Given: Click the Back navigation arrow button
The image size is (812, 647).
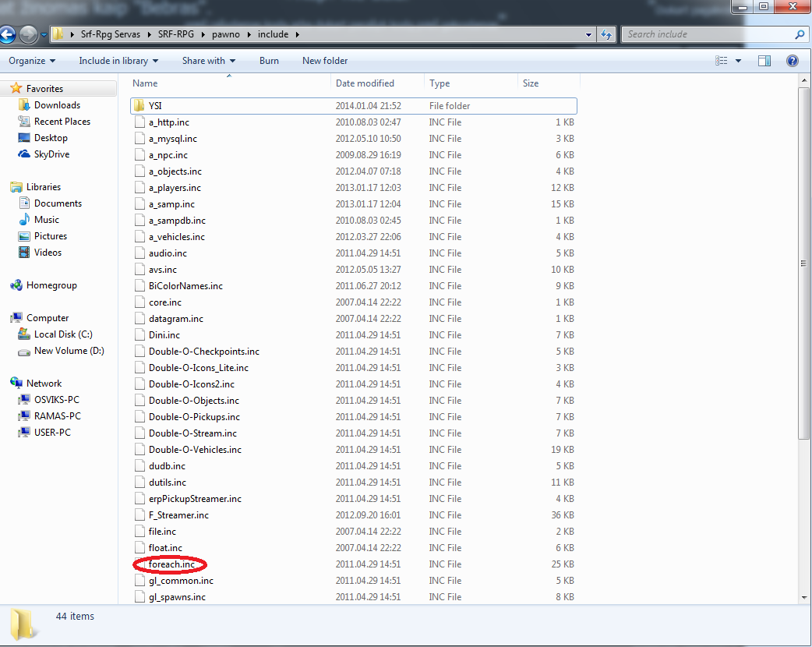Looking at the screenshot, I should pos(7,35).
